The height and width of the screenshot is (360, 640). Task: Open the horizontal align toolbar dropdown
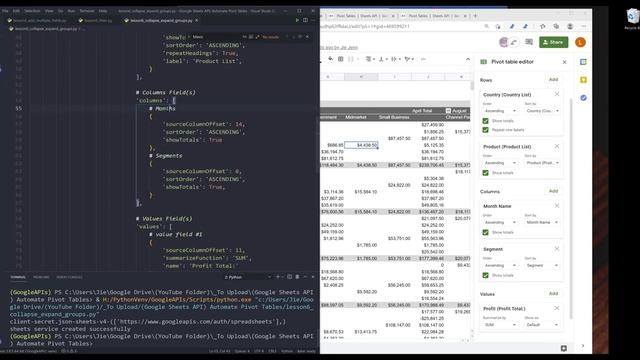pos(370,59)
